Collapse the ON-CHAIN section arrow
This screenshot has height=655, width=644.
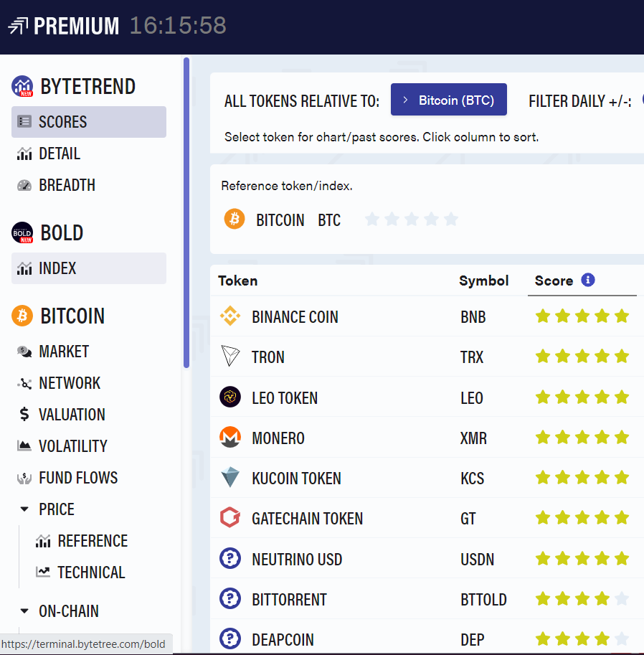[24, 611]
